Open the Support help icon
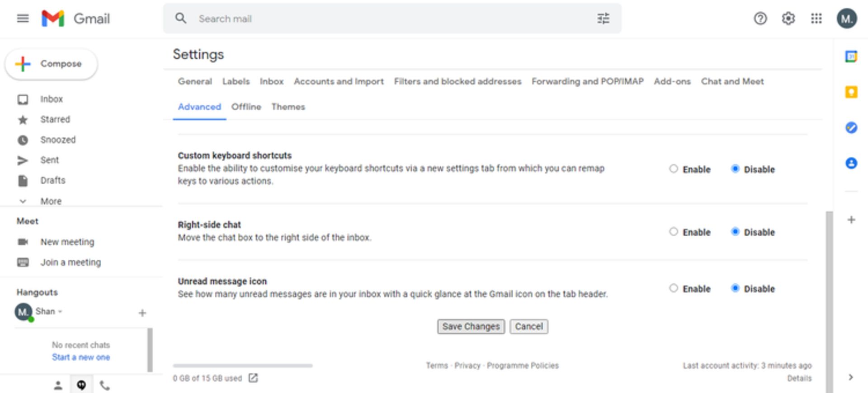This screenshot has width=868, height=393. [760, 19]
